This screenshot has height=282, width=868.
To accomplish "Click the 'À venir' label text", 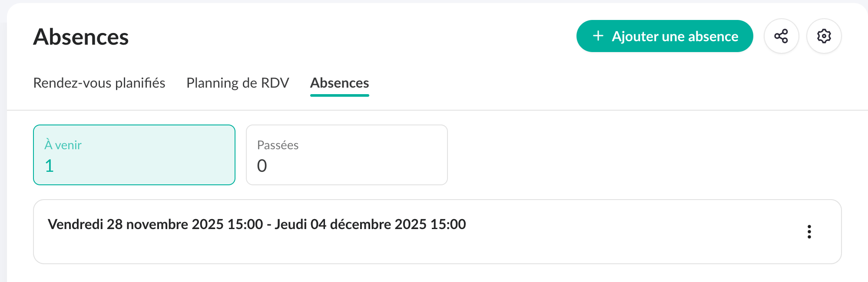I will pos(63,145).
